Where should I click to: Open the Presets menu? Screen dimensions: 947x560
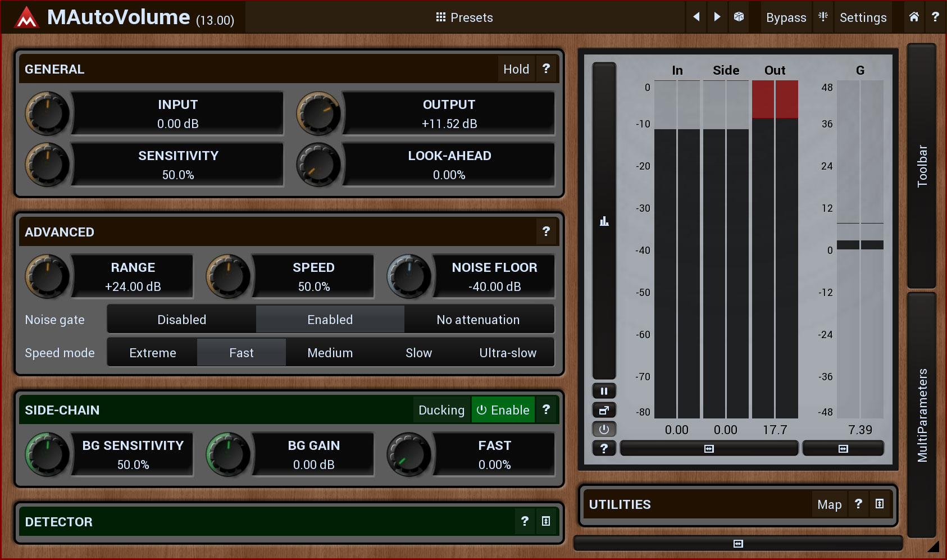[465, 17]
